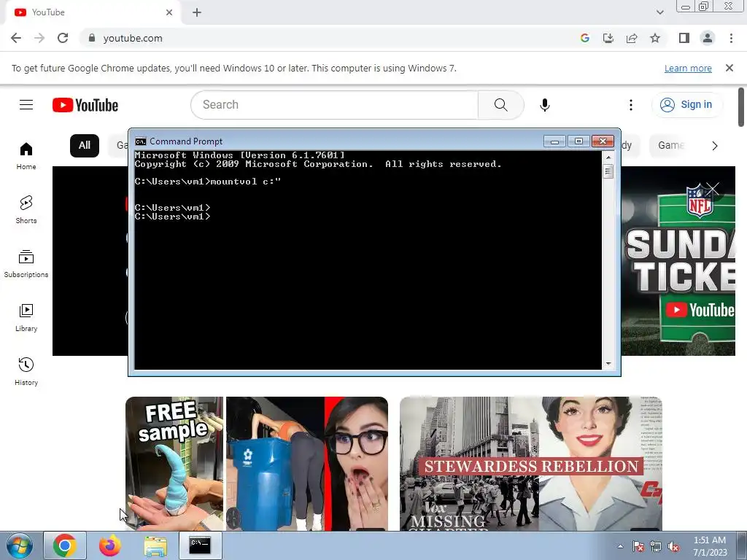
Task: Click the magnifier search button
Action: (x=500, y=105)
